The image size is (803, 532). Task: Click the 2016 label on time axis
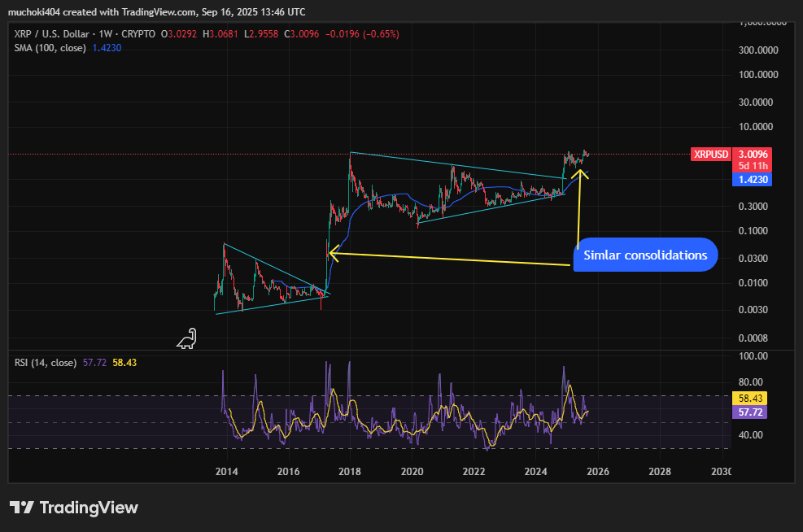coord(288,472)
